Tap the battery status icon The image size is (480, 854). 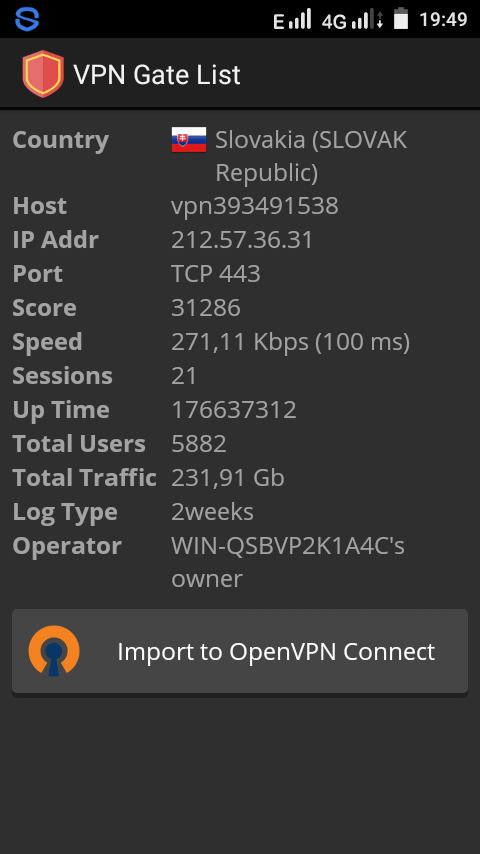[x=401, y=18]
